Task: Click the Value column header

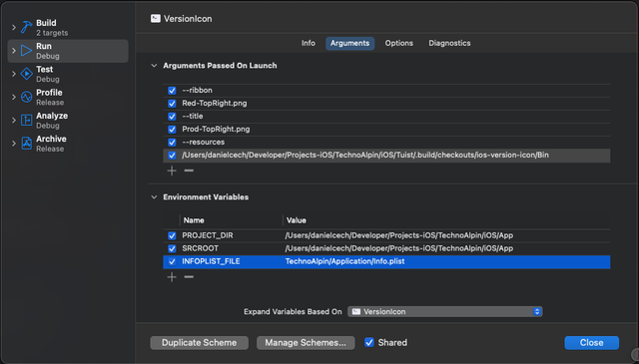Action: click(297, 220)
